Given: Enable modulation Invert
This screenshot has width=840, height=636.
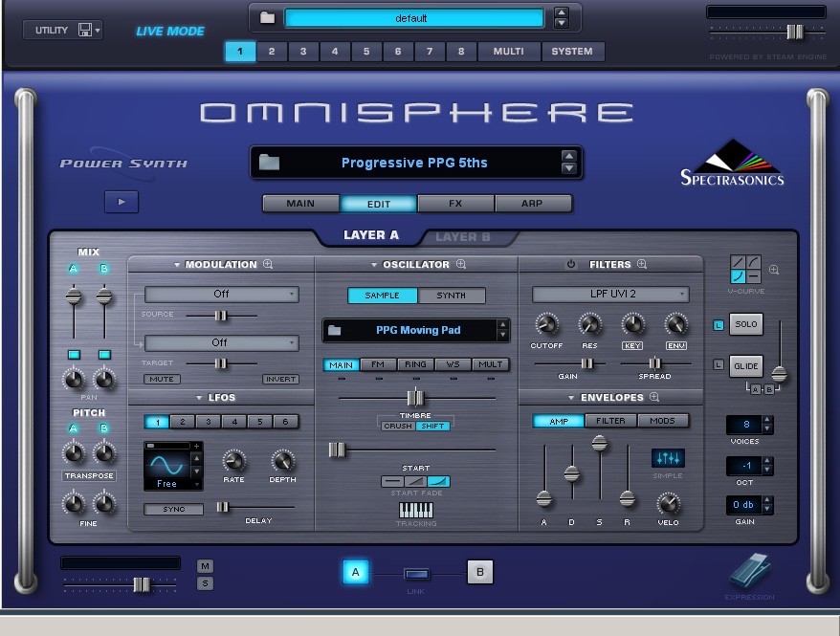Looking at the screenshot, I should pos(280,379).
